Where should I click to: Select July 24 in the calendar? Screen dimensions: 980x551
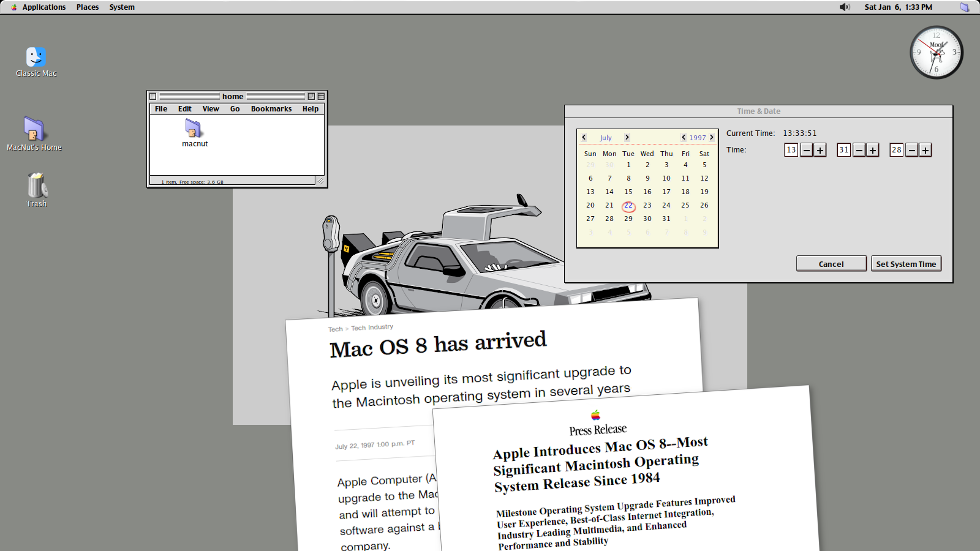pos(666,205)
